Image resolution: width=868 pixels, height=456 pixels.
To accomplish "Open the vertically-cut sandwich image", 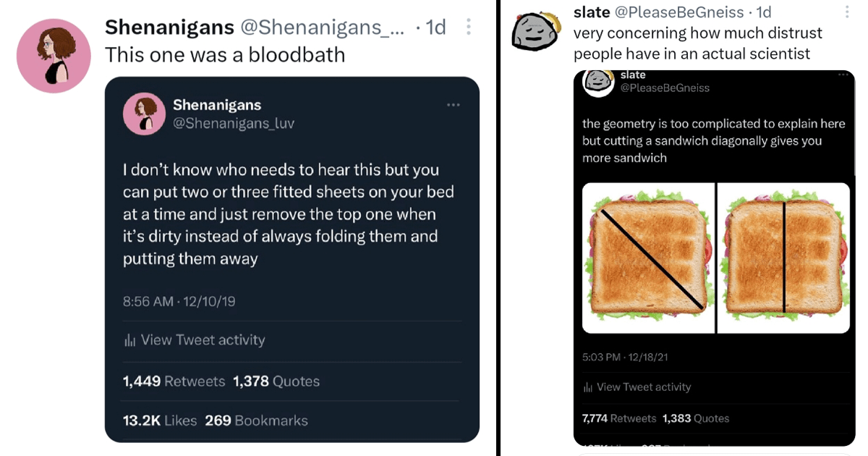I will [x=784, y=258].
